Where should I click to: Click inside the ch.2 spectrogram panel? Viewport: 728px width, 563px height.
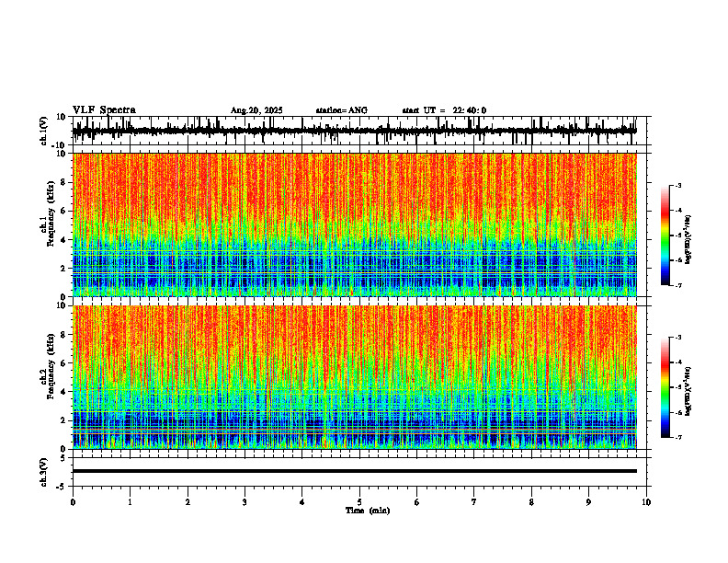click(x=354, y=377)
